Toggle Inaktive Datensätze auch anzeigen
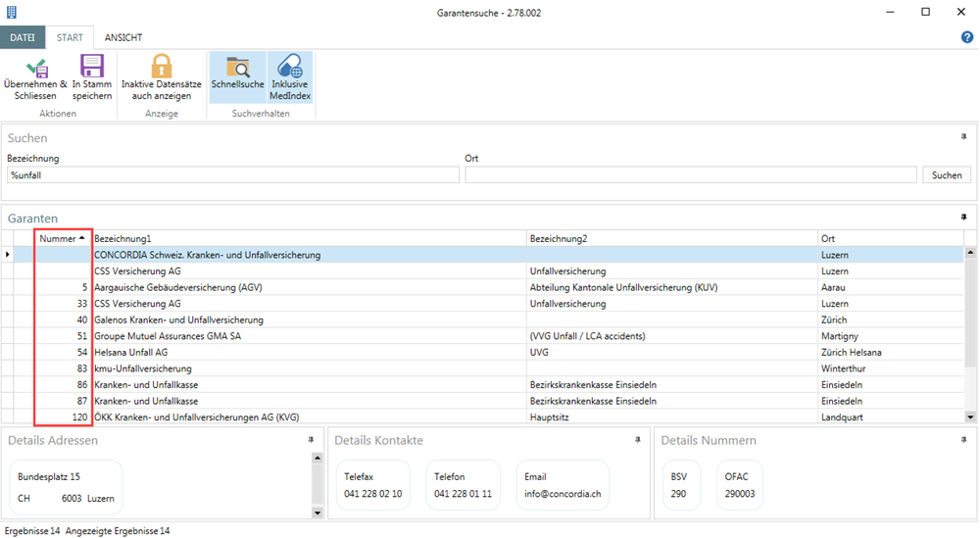The width and height of the screenshot is (980, 538). coord(162,77)
